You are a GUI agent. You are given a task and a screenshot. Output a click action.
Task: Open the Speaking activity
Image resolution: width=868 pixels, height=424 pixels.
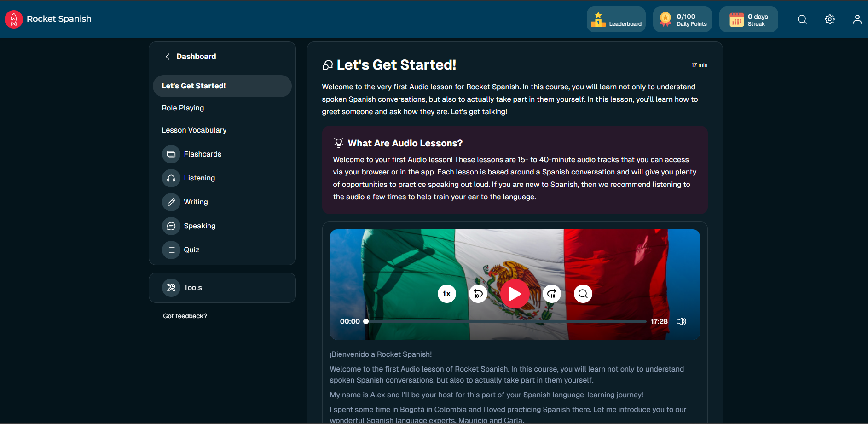point(189,226)
